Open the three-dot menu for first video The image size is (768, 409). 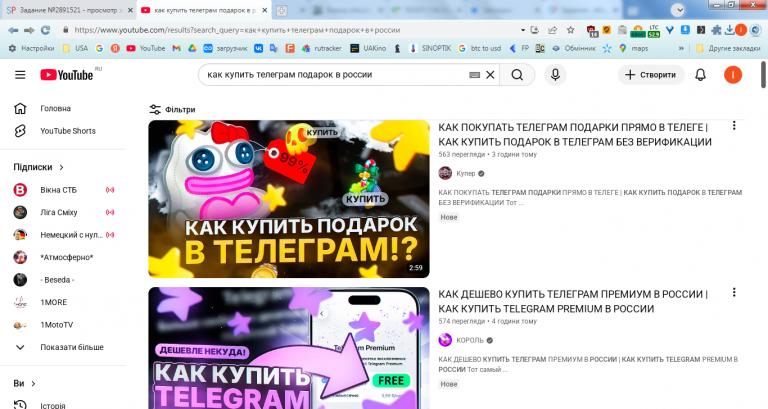click(x=734, y=126)
